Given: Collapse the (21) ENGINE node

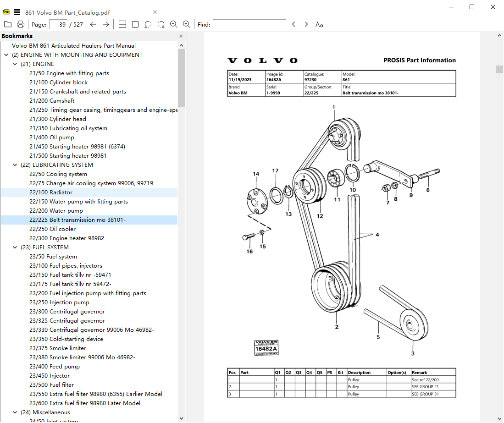Looking at the screenshot, I should [15, 64].
